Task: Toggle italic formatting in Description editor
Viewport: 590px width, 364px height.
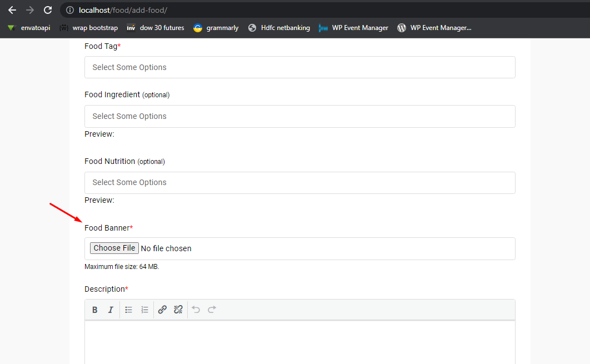Action: click(x=111, y=310)
